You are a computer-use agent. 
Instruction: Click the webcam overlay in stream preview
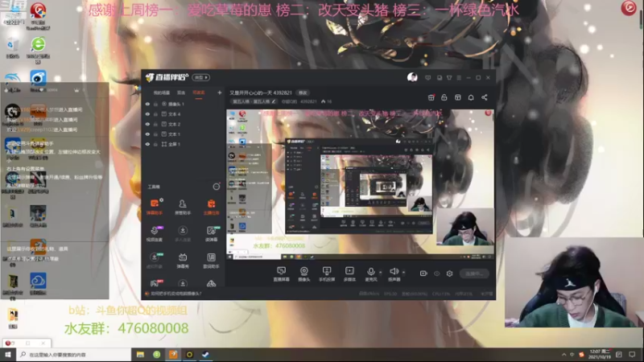tap(465, 227)
